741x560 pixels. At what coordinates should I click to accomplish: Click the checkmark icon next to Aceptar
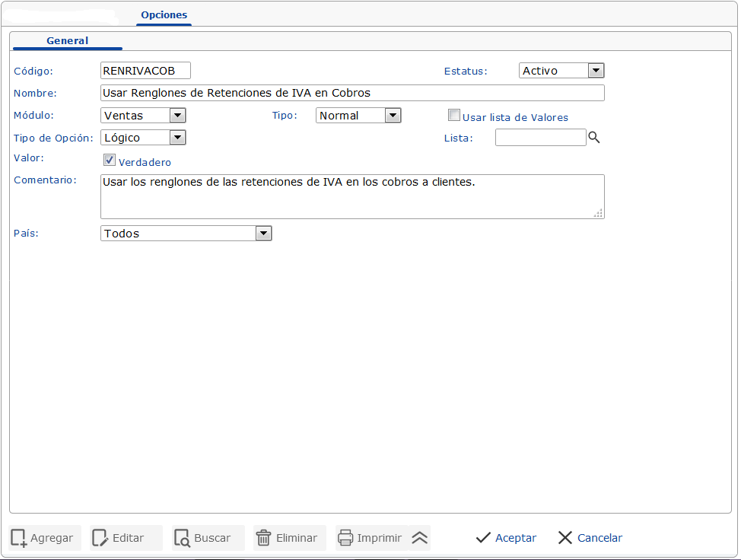(x=482, y=538)
